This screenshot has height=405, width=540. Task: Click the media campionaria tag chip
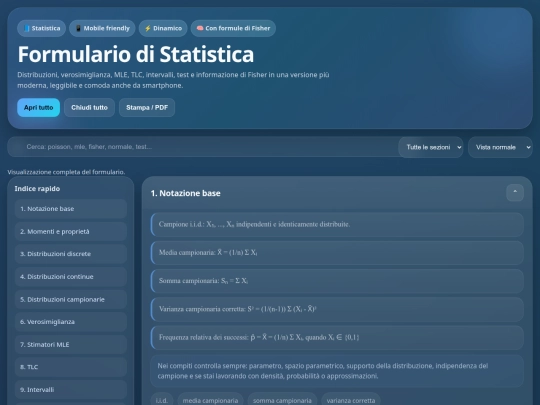pyautogui.click(x=210, y=401)
